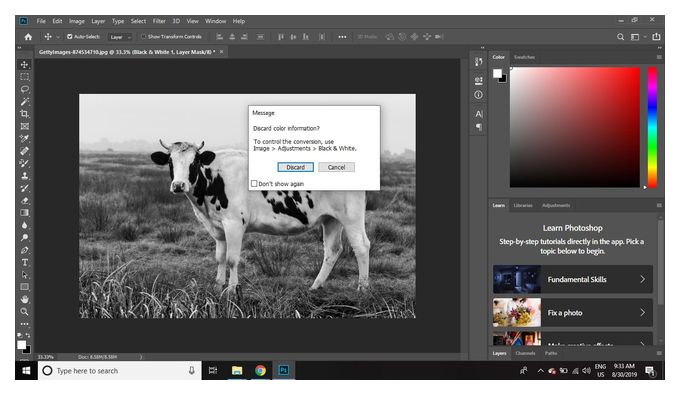Open the Layer dropdown in options bar
The image size is (680, 395).
pyautogui.click(x=120, y=37)
